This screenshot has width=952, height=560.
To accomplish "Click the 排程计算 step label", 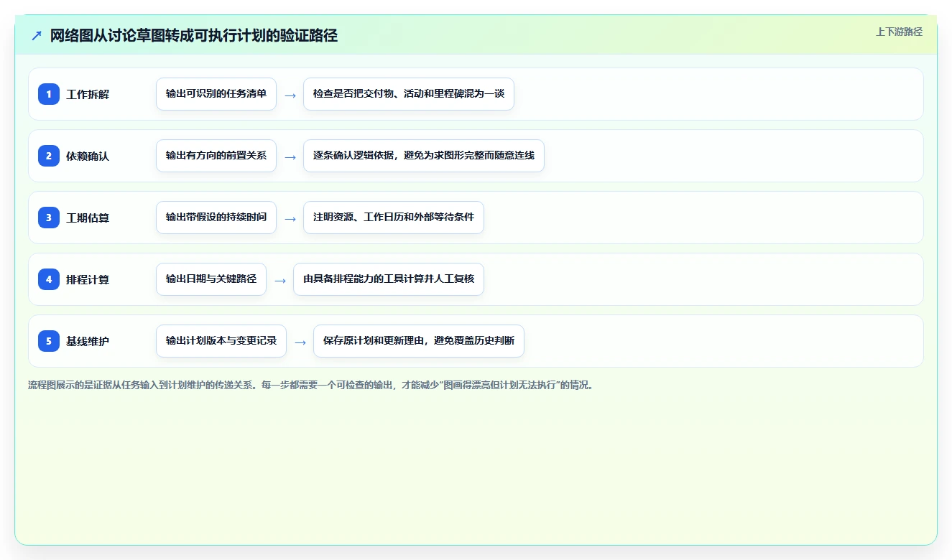I will coord(88,279).
